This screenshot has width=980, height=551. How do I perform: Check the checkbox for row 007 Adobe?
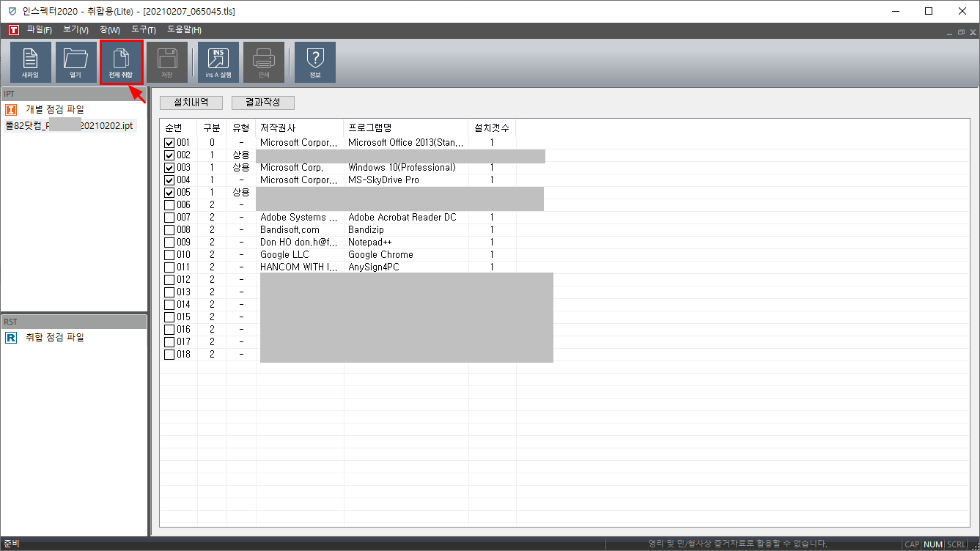point(169,218)
